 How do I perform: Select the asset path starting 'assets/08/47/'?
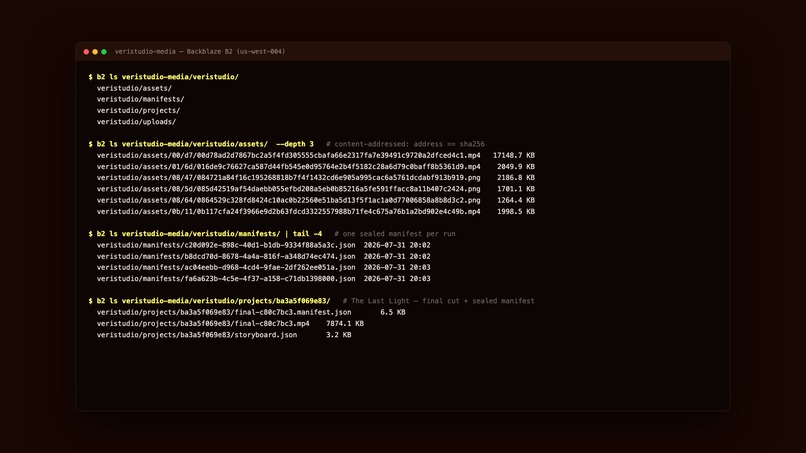click(288, 177)
